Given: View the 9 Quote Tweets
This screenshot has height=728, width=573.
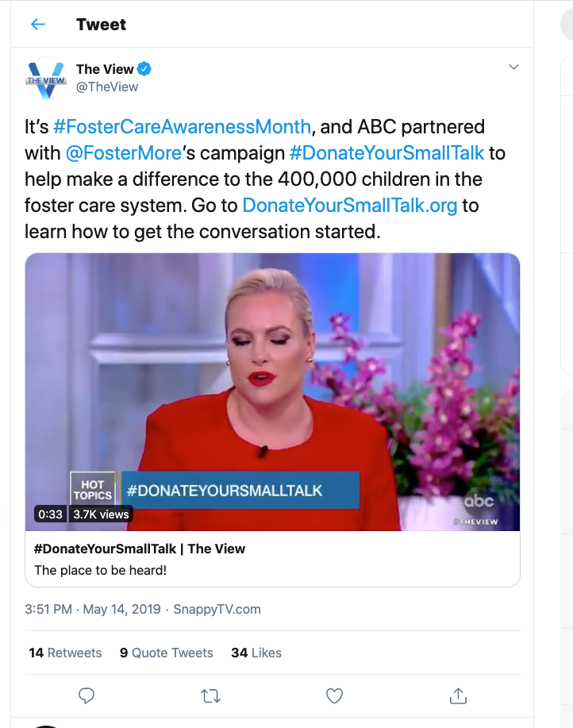Looking at the screenshot, I should [x=166, y=653].
